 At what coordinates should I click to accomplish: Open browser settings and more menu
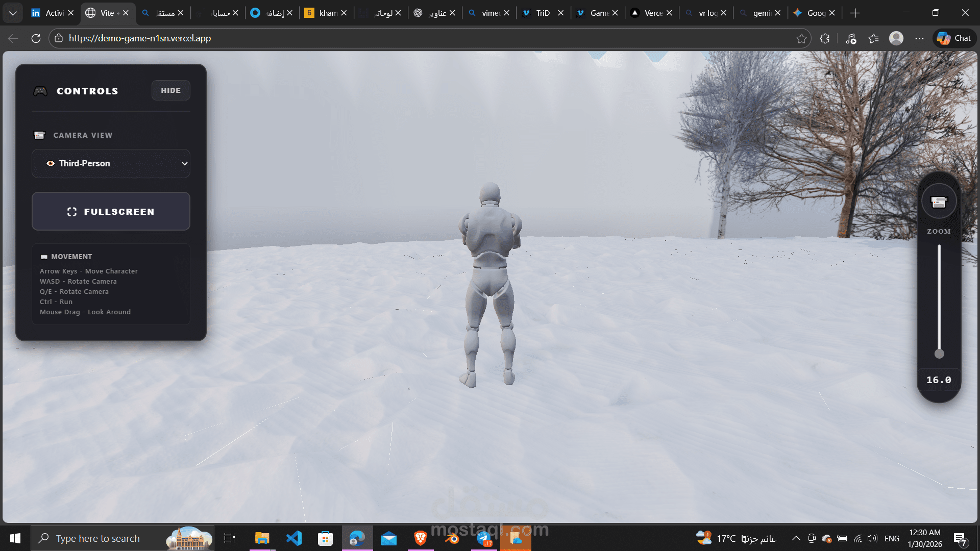[x=919, y=38]
